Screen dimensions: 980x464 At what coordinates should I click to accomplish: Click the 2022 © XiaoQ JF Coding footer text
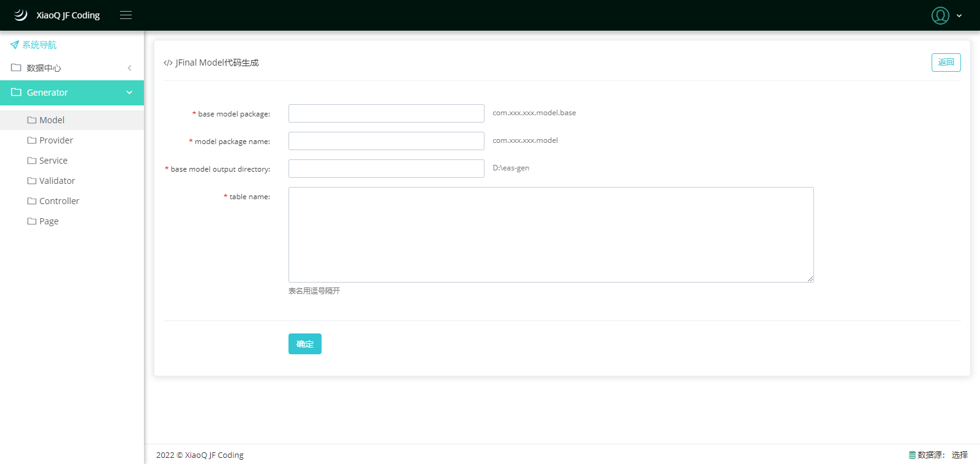[200, 455]
